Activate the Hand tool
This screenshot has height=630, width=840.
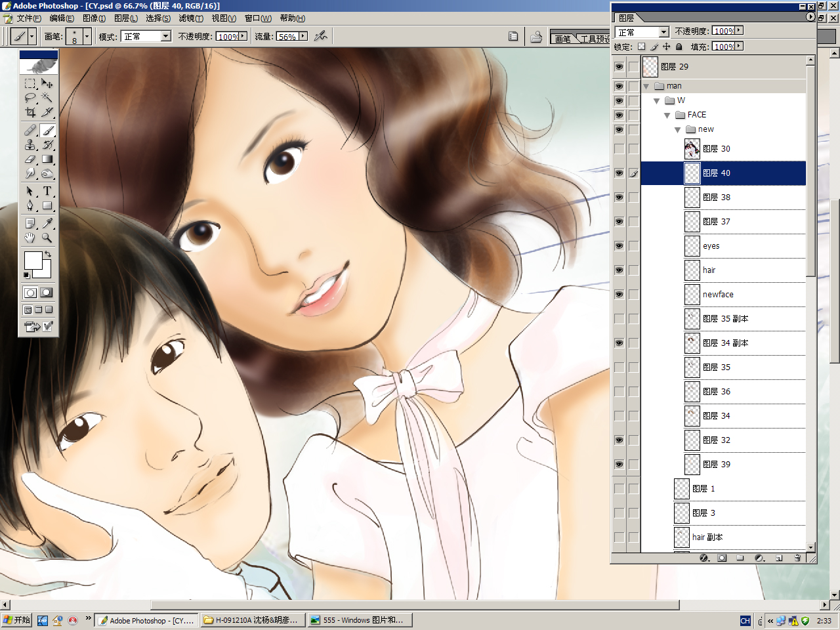tap(30, 238)
